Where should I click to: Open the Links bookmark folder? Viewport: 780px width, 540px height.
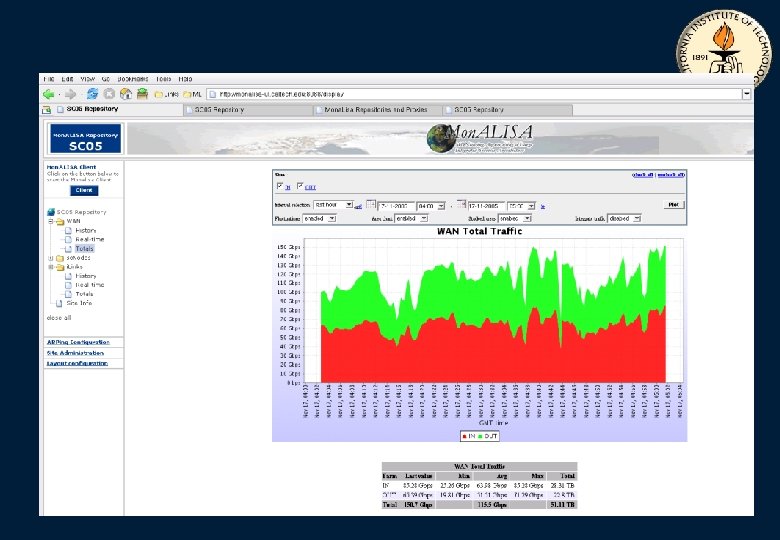[x=166, y=94]
